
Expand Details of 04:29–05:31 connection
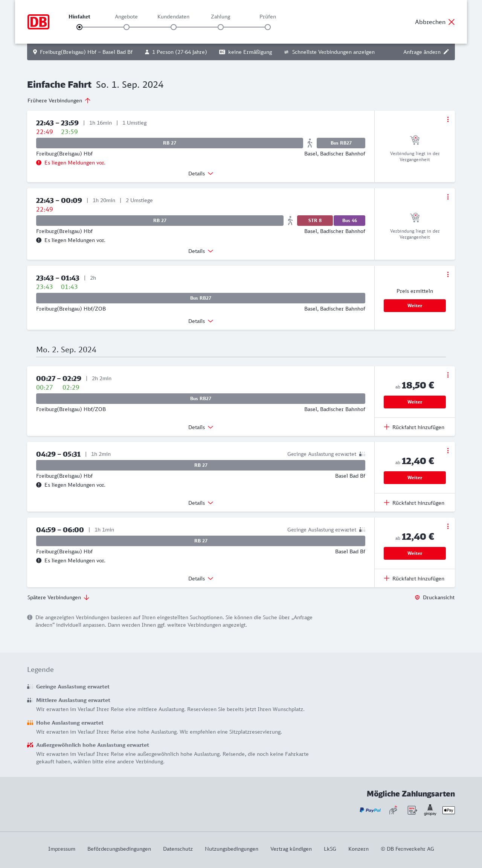[201, 503]
